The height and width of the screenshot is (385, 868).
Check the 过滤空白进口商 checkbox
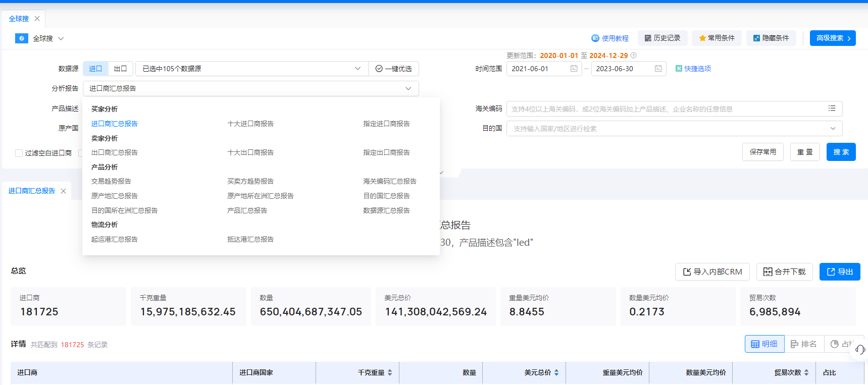[19, 153]
